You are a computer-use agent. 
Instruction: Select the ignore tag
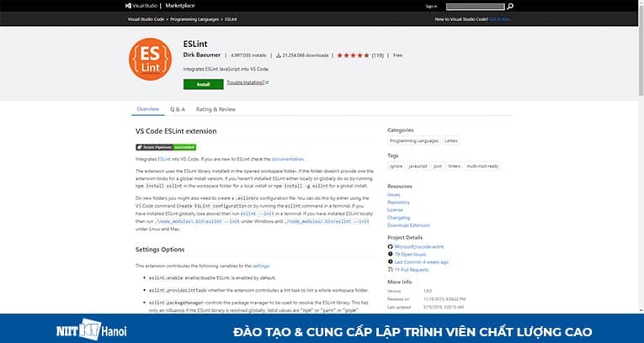click(396, 166)
